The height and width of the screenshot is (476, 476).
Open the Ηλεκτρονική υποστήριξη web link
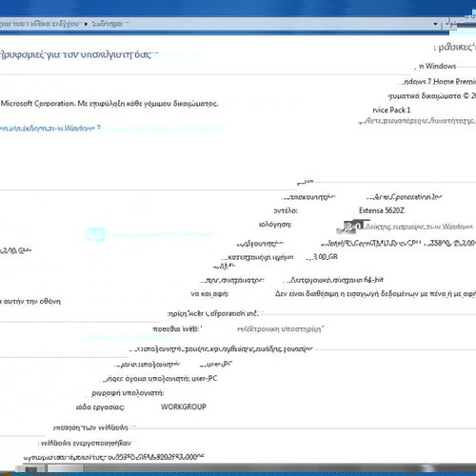[x=280, y=329]
